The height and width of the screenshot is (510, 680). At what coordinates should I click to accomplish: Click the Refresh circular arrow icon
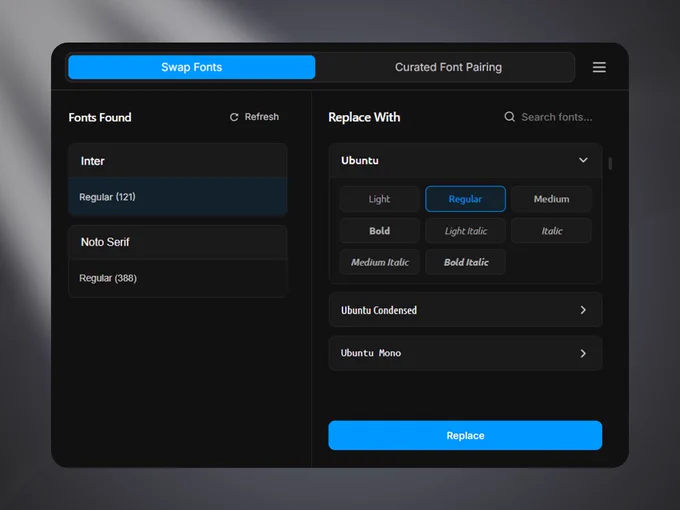[234, 117]
